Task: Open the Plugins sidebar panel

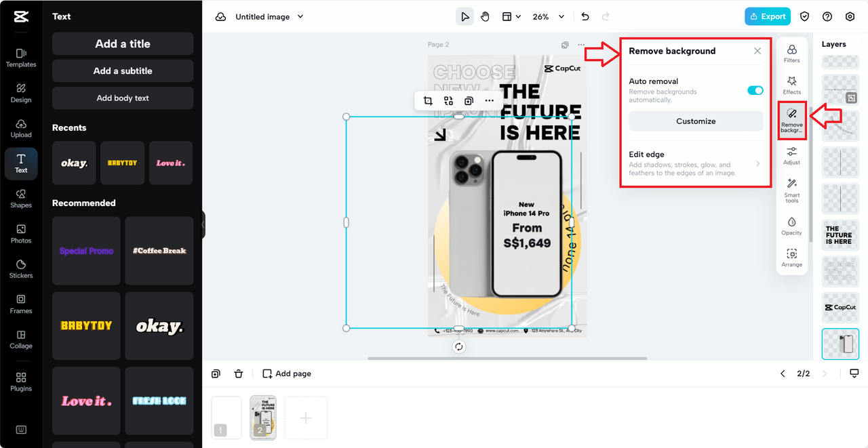Action: [21, 382]
